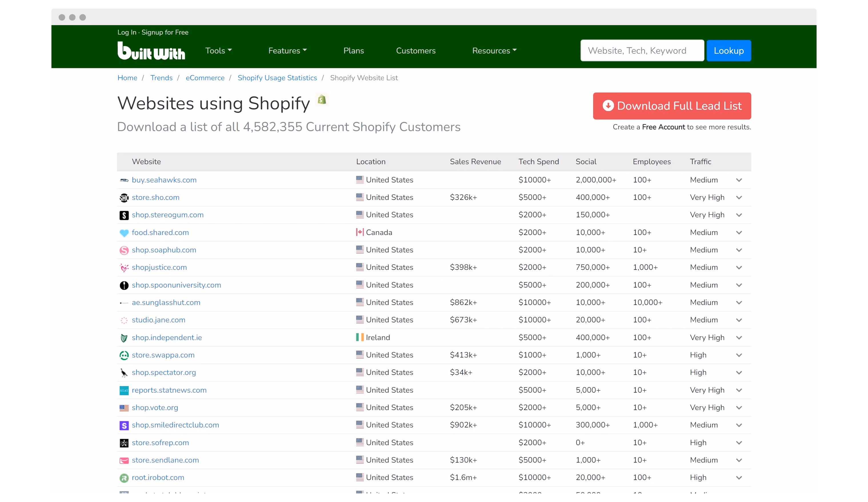Image resolution: width=868 pixels, height=502 pixels.
Task: Click the Log In link
Action: [127, 32]
